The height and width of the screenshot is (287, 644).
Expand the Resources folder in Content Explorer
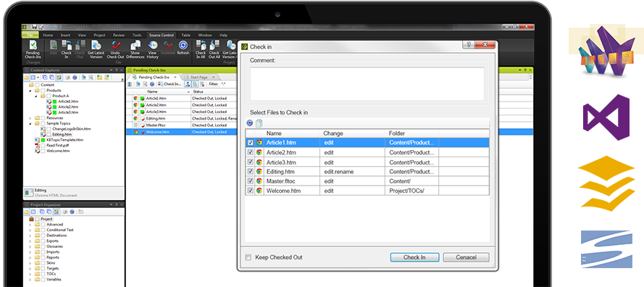click(30, 118)
